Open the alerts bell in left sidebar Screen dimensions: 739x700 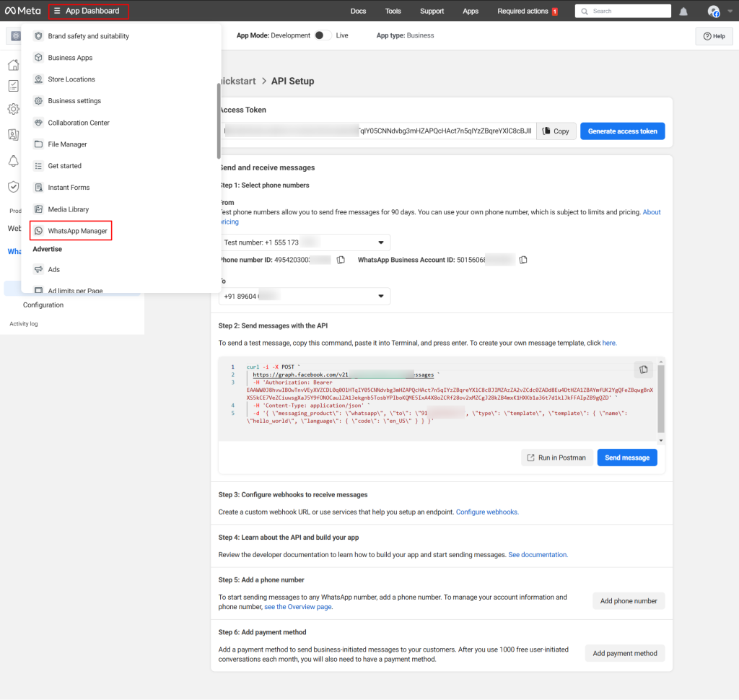click(14, 161)
